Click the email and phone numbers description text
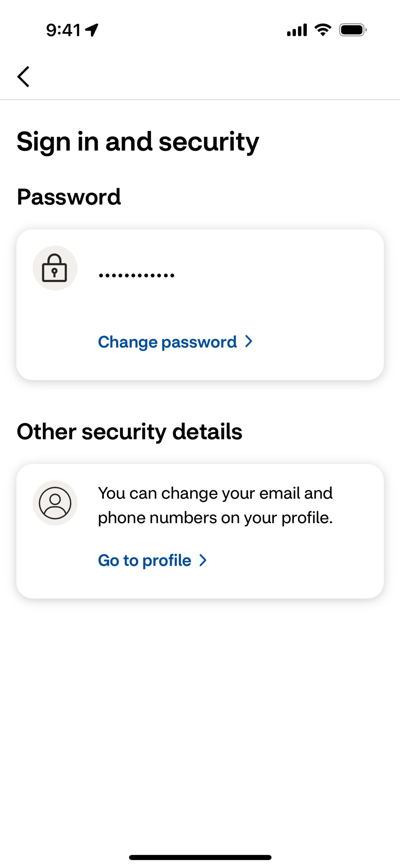This screenshot has height=868, width=400. click(x=215, y=505)
